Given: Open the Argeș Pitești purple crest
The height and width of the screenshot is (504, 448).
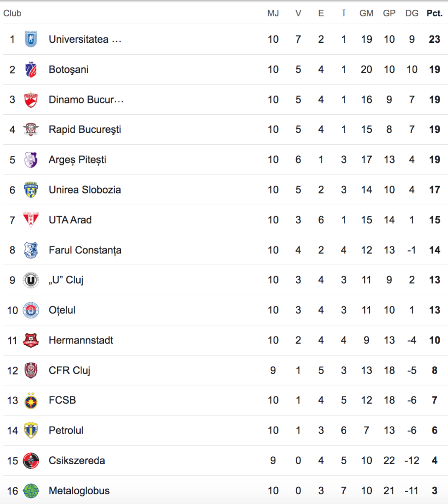Looking at the screenshot, I should [x=31, y=160].
